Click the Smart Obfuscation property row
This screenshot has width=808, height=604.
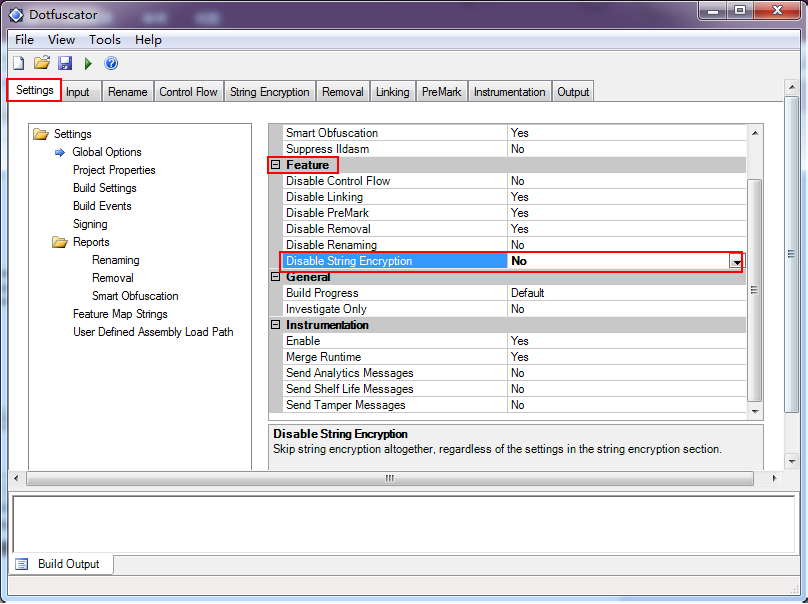pyautogui.click(x=514, y=133)
